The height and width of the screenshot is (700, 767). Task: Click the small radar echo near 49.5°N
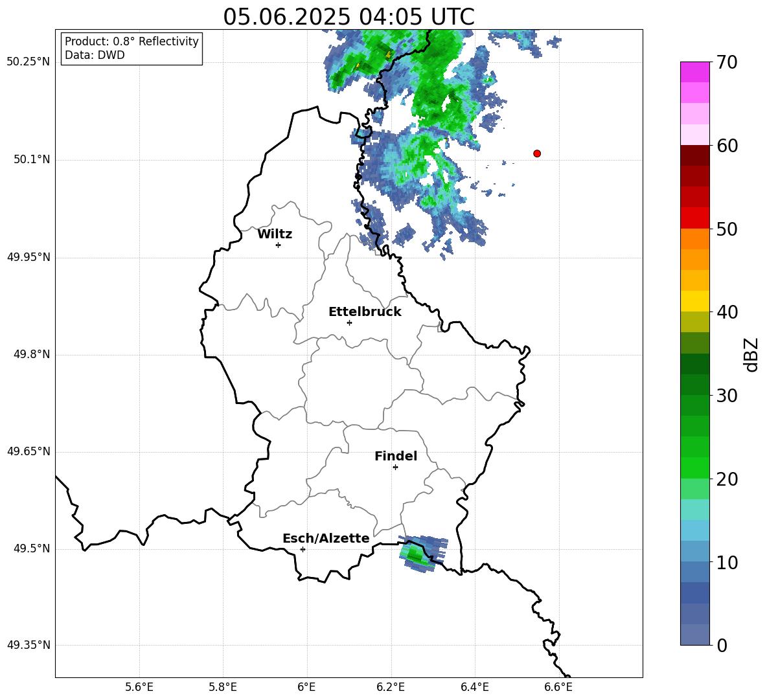coord(422,554)
